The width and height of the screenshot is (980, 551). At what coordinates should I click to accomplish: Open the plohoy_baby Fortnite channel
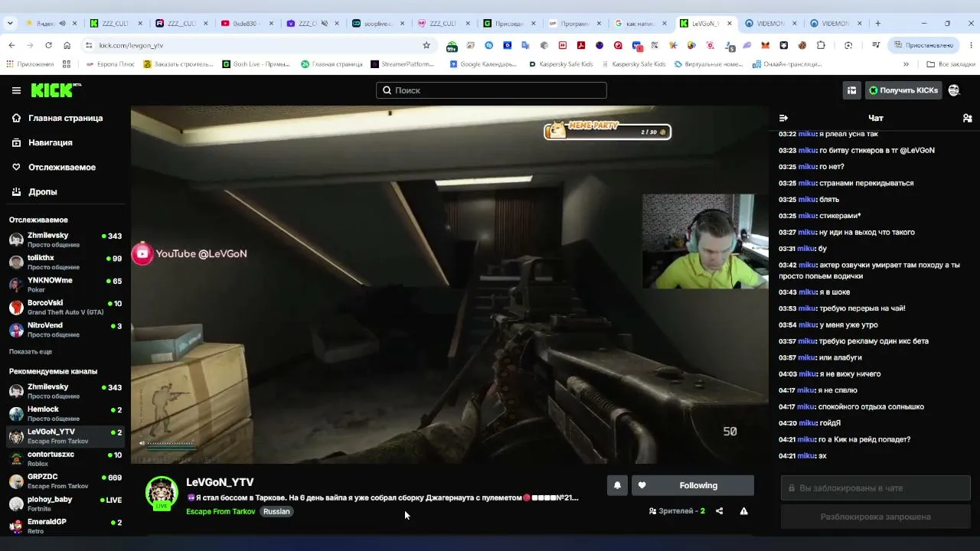coord(65,504)
